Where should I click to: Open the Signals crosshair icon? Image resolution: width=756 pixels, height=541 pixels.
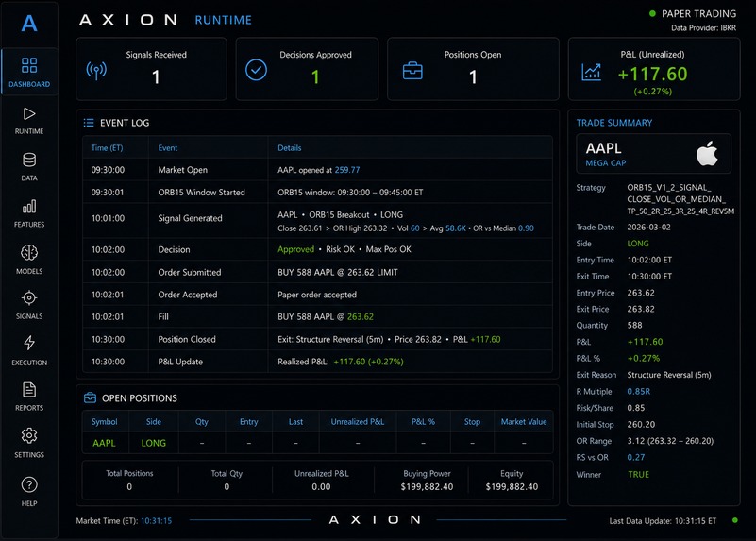click(x=29, y=298)
